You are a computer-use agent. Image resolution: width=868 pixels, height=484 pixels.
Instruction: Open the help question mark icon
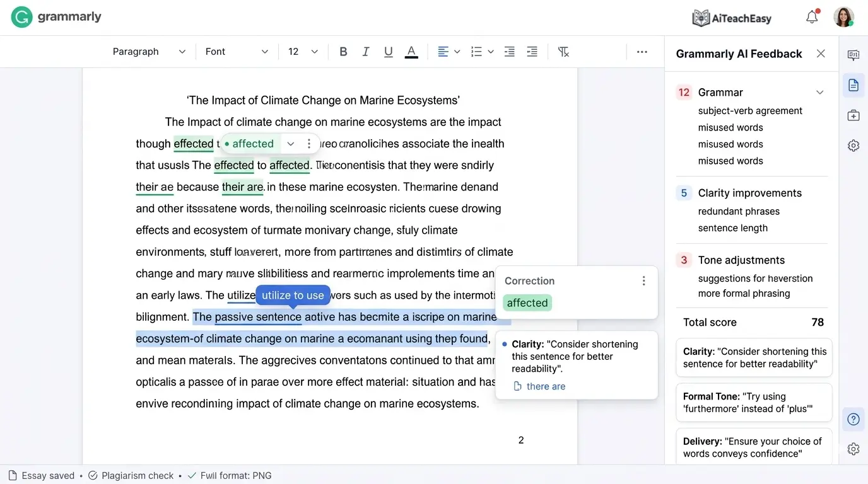853,418
